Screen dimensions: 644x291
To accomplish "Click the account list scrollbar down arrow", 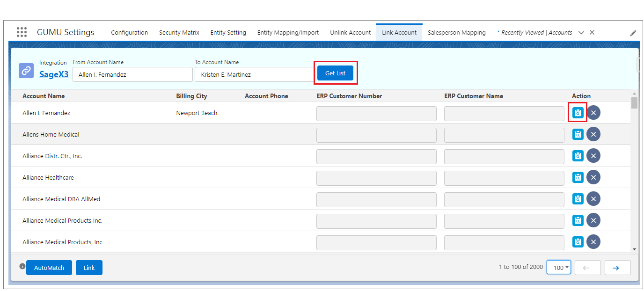I will [634, 249].
